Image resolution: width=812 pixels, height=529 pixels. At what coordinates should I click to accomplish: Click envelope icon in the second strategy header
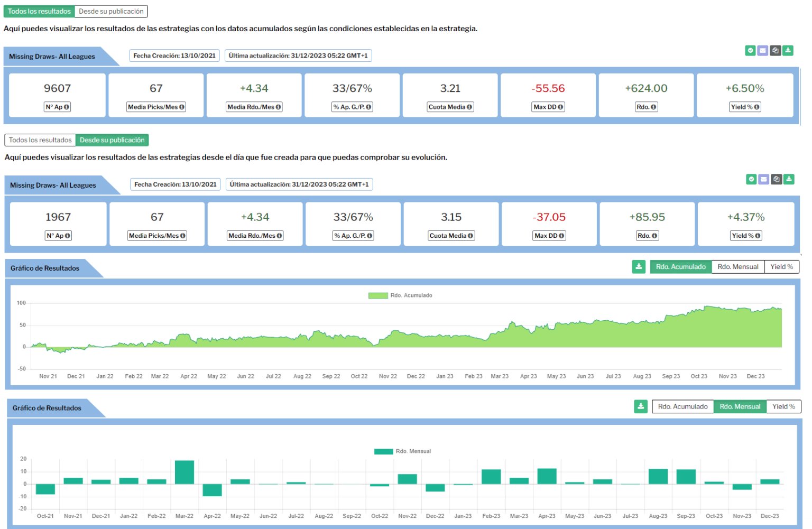pos(763,180)
